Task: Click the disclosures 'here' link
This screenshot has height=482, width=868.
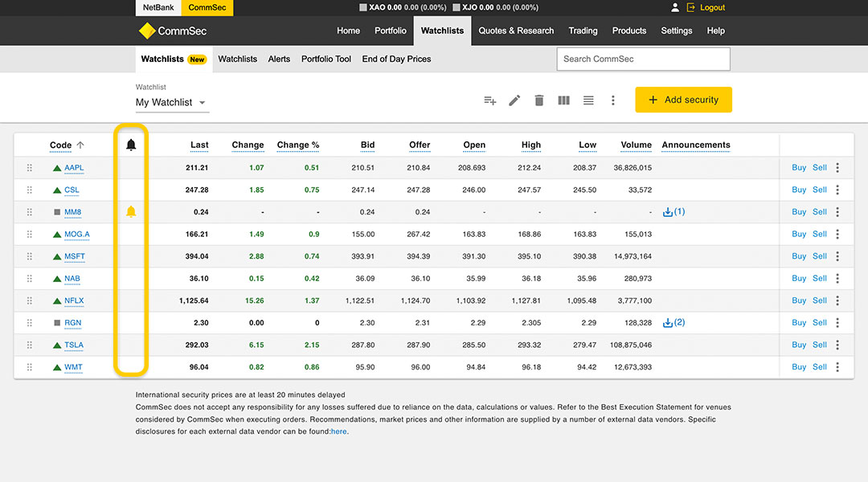Action: [339, 431]
